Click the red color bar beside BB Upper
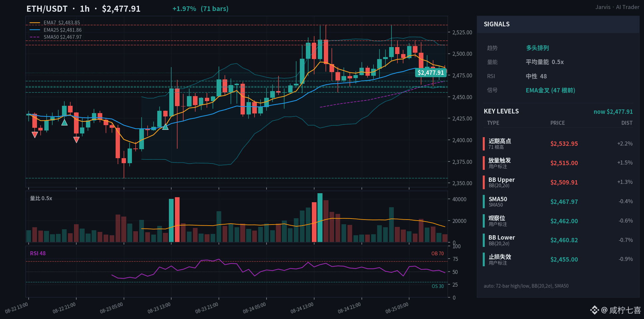The image size is (644, 319). pyautogui.click(x=484, y=183)
